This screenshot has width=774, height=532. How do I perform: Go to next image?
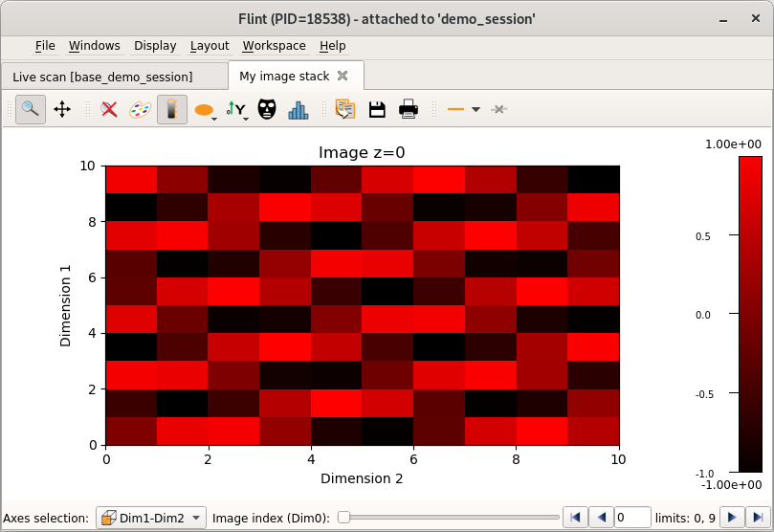click(732, 518)
